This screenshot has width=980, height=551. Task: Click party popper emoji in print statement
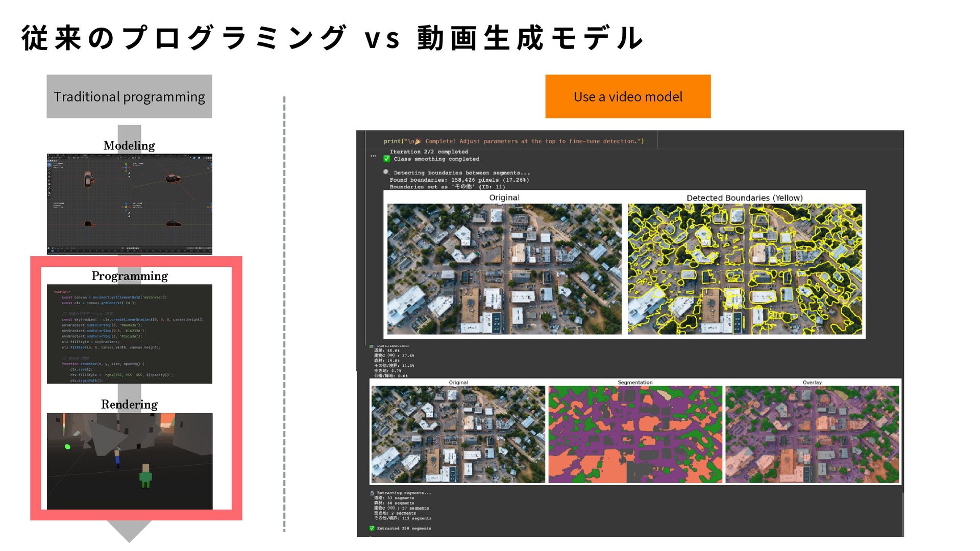tap(418, 141)
